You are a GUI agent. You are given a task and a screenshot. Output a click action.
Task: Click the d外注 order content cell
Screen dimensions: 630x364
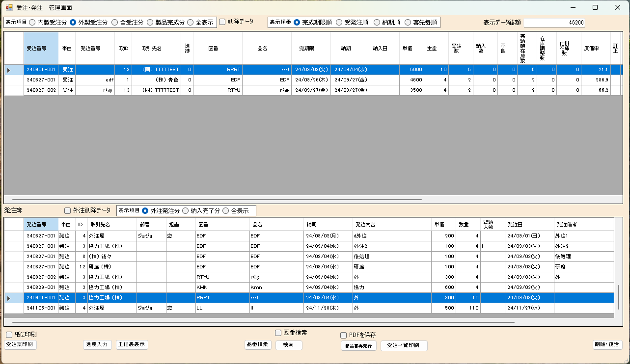click(392, 235)
